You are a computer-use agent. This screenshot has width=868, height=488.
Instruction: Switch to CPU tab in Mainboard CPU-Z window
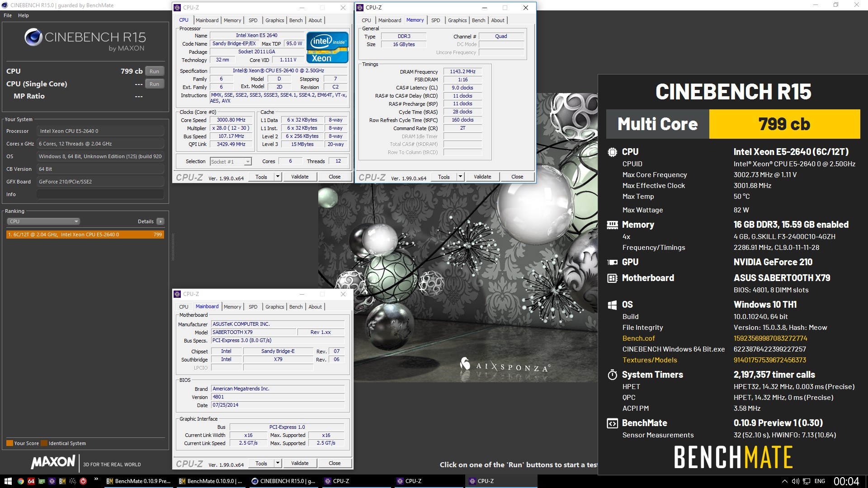[x=184, y=307]
